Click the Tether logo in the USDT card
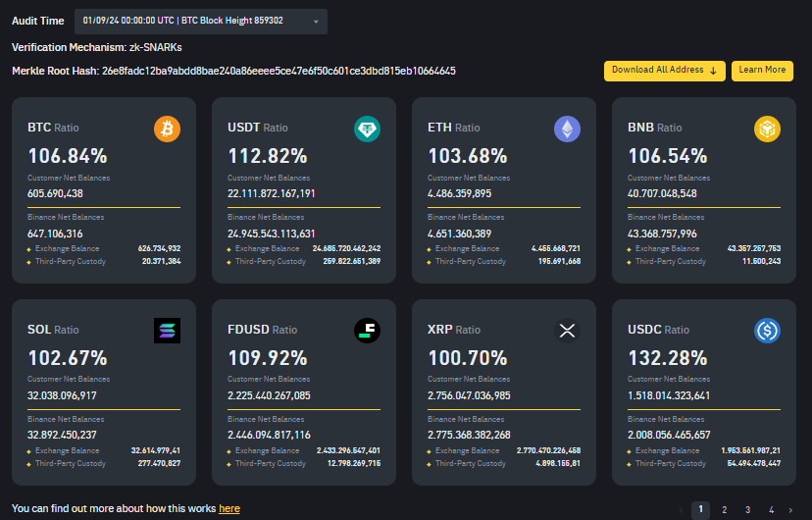Viewport: 812px width, 520px height. click(367, 129)
